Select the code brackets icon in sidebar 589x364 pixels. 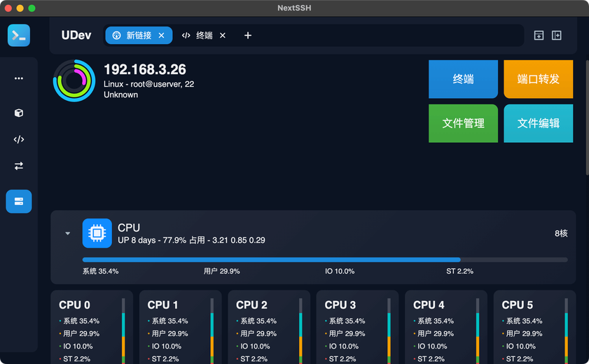(19, 139)
